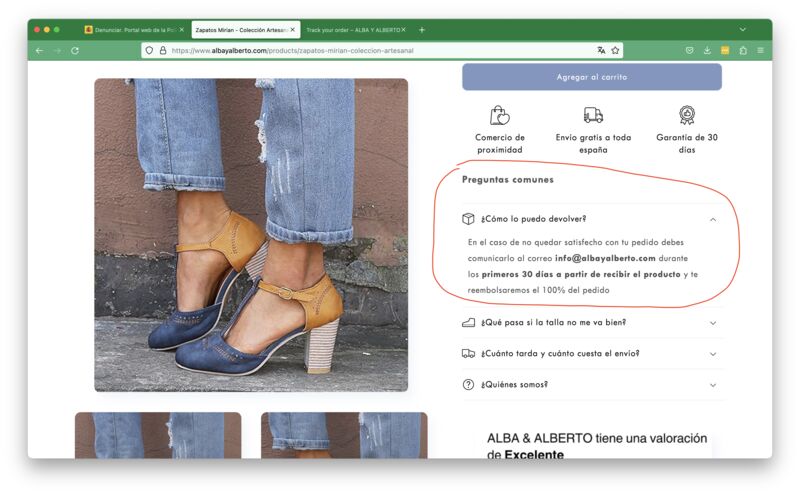Select the second product thumbnail below the main image
800x495 pixels.
(x=344, y=435)
